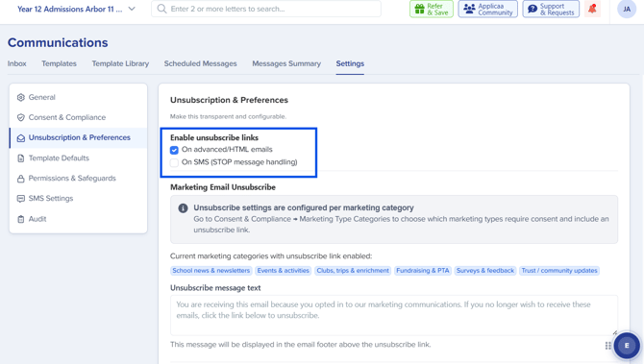Click the Communications page heading
Viewport: 644px width, 364px height.
[58, 42]
